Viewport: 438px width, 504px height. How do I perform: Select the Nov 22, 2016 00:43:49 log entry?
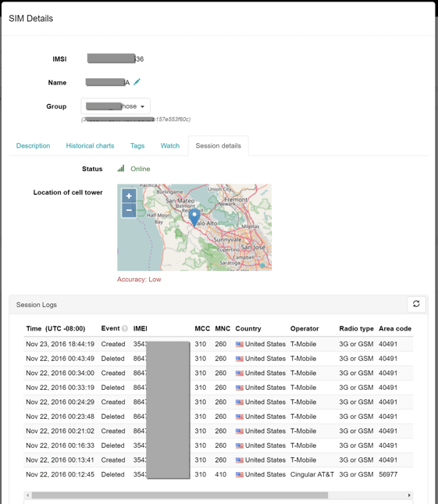click(219, 359)
